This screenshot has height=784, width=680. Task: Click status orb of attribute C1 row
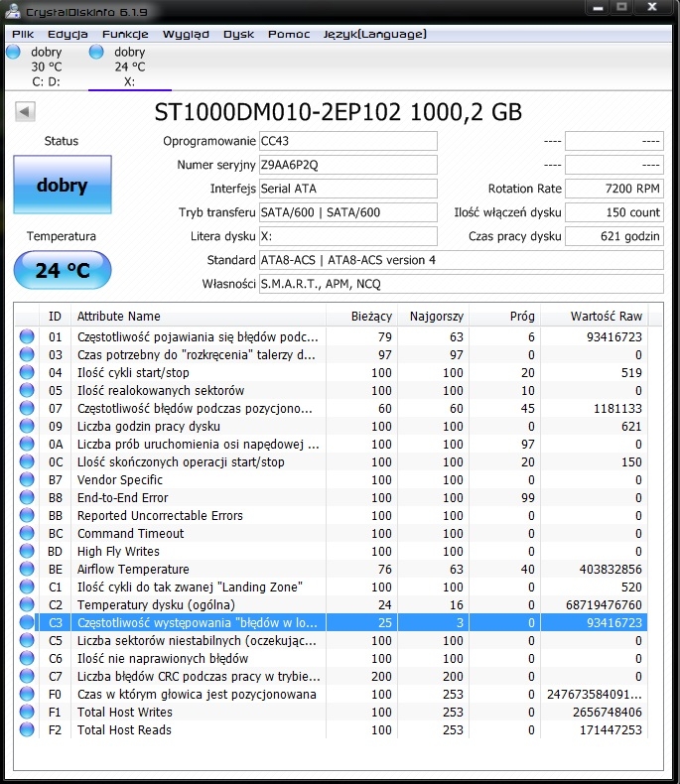27,587
